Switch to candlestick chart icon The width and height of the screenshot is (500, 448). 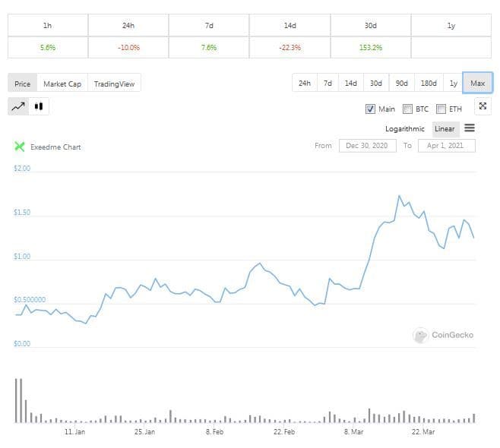pos(39,107)
